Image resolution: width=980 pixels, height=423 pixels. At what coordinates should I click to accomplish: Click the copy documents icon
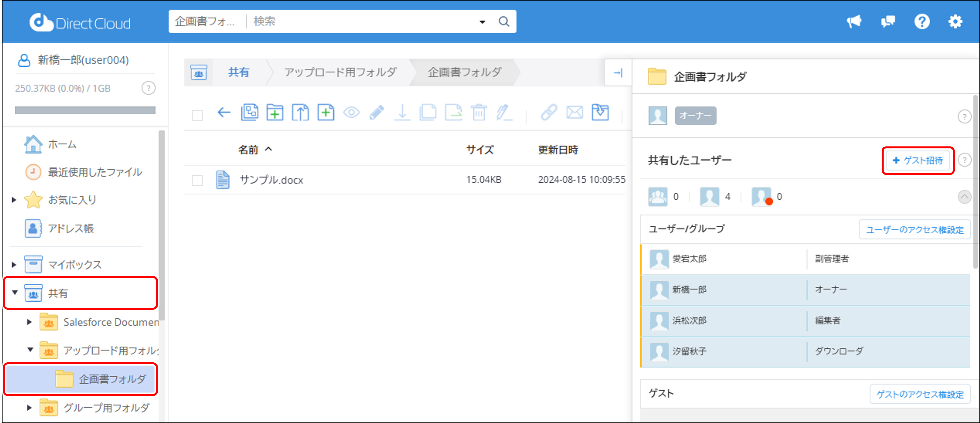coord(428,113)
